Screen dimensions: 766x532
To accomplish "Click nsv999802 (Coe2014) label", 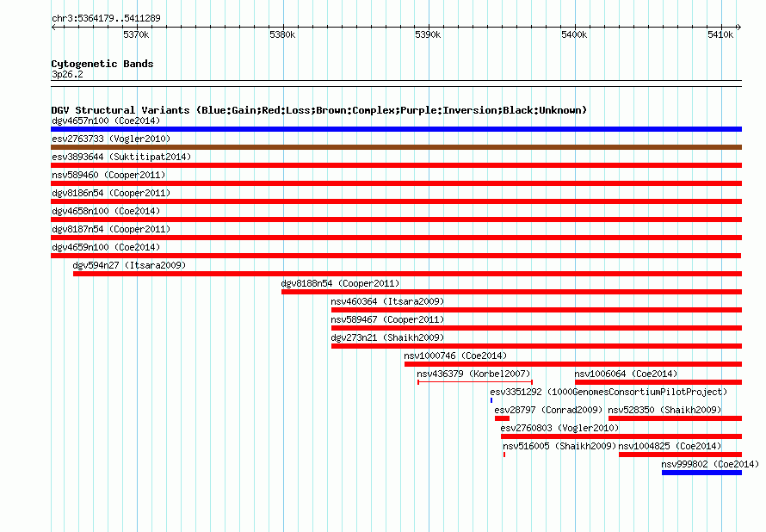I will 710,464.
